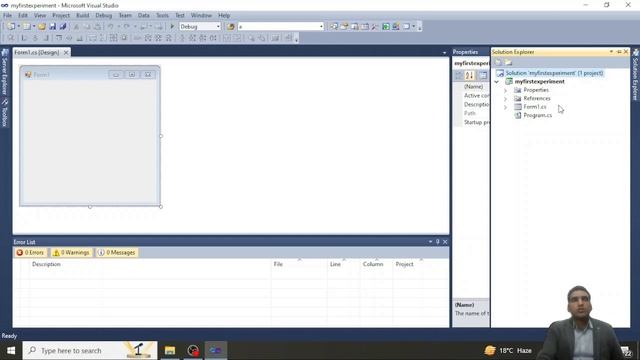Close the Error List panel
The width and height of the screenshot is (640, 360).
[x=445, y=242]
